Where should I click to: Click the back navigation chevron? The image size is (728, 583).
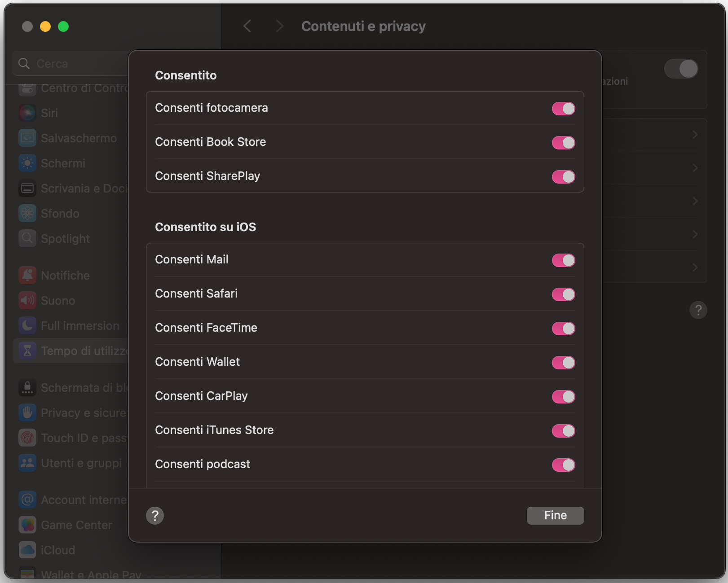pyautogui.click(x=247, y=26)
